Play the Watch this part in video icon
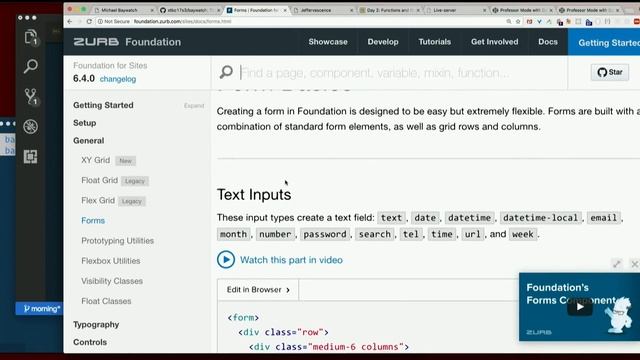Viewport: 640px width, 360px height. (226, 260)
